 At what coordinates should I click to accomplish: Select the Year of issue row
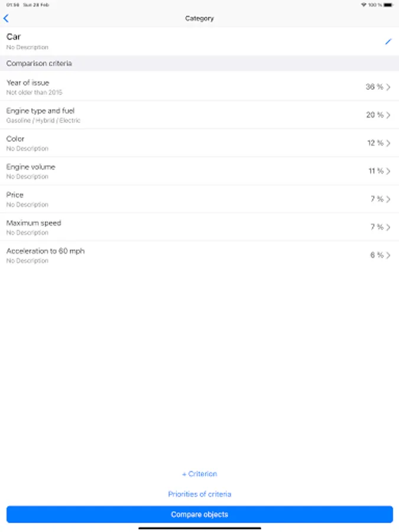click(x=200, y=87)
